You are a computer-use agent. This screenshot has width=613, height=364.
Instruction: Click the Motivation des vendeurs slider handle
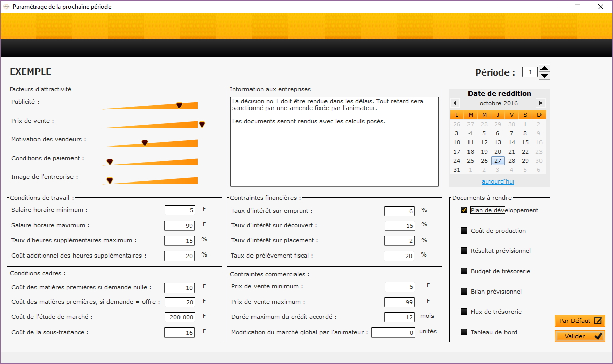(145, 143)
